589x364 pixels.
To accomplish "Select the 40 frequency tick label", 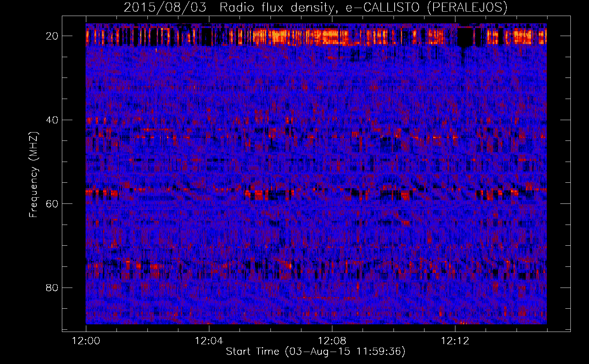I will 52,120.
